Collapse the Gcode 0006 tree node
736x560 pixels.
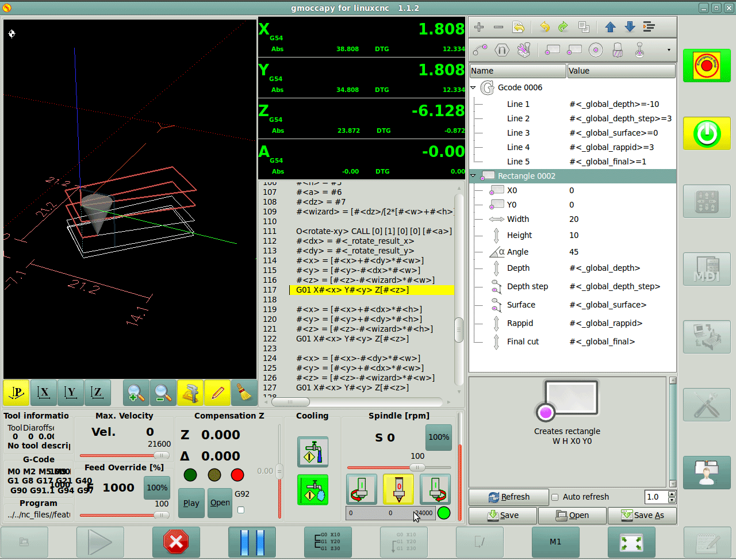[473, 88]
